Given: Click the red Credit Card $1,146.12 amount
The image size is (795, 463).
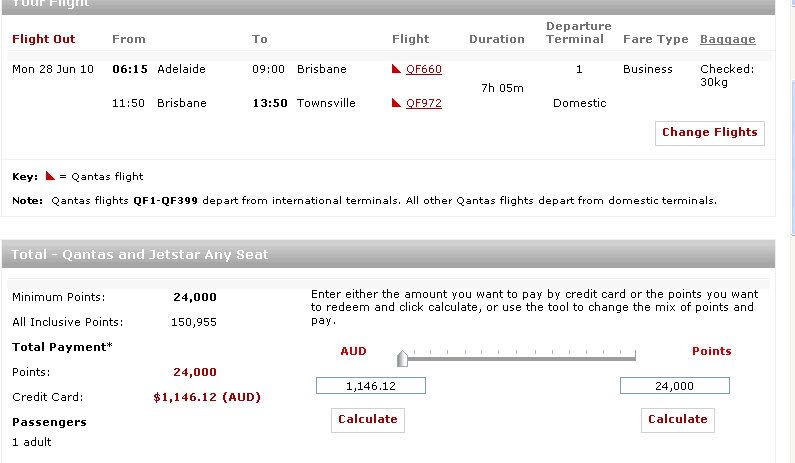Looking at the screenshot, I should pos(207,397).
